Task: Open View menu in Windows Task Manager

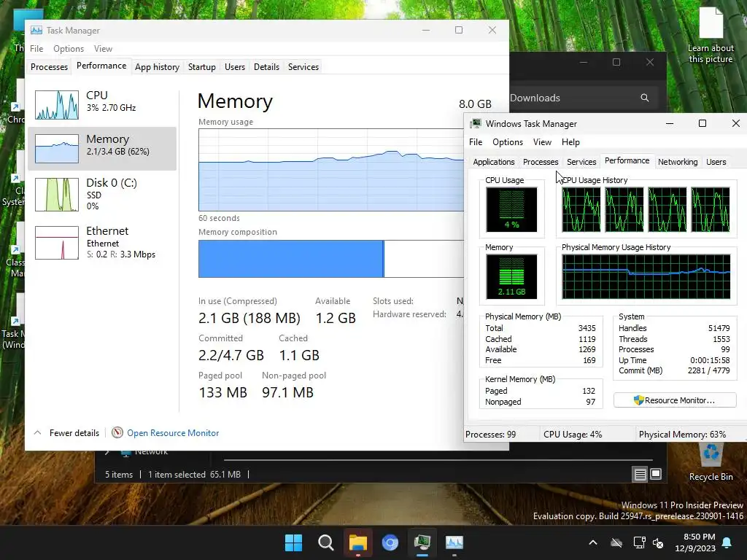Action: [x=542, y=142]
